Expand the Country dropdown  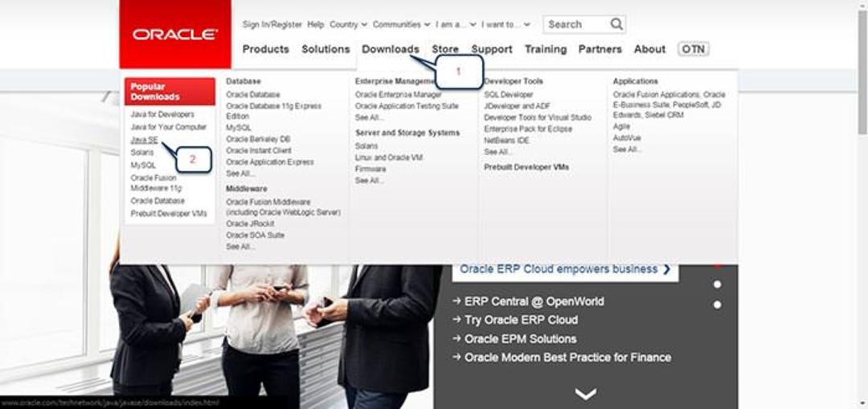click(348, 24)
